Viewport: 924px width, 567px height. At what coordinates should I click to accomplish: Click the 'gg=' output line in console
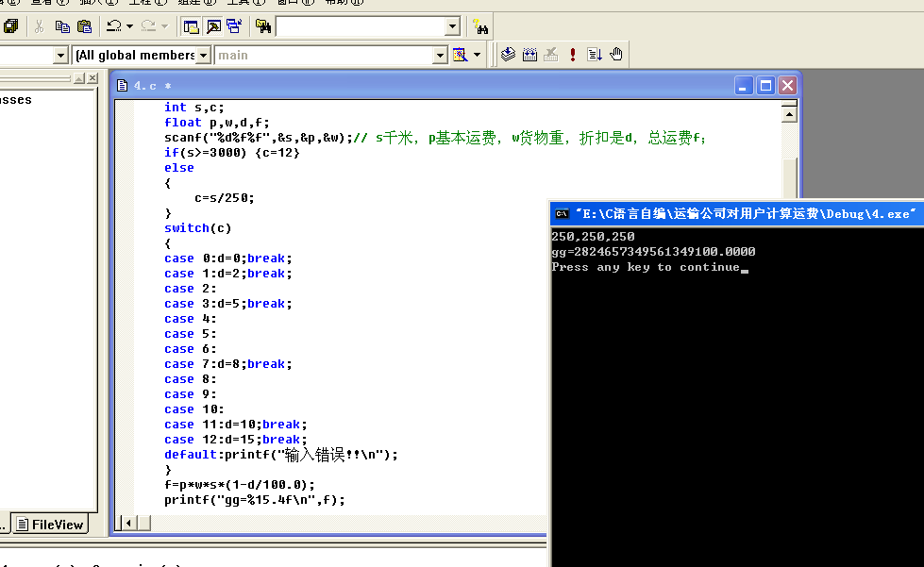[x=653, y=252]
